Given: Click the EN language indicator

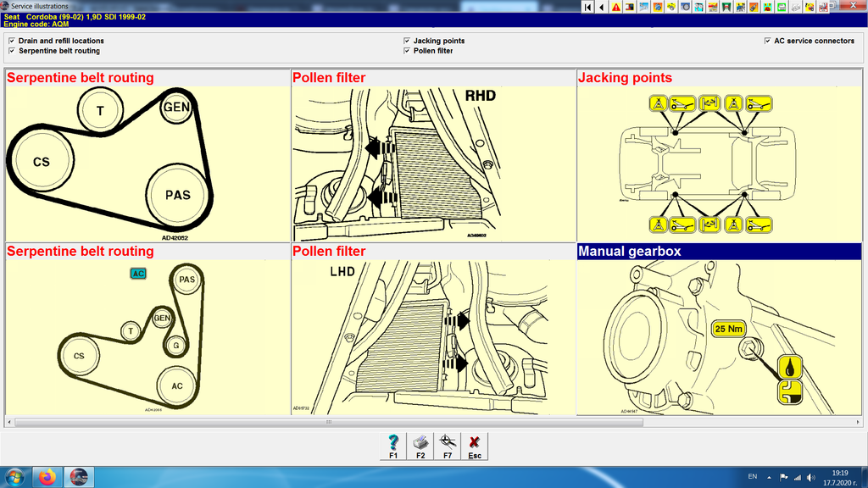Looking at the screenshot, I should point(753,476).
